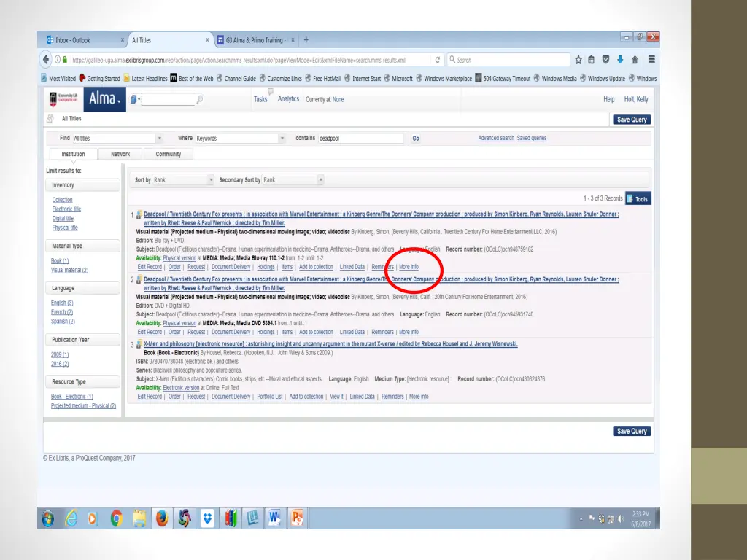
Task: Open Windows Explorer folder on the taskbar
Action: [139, 518]
